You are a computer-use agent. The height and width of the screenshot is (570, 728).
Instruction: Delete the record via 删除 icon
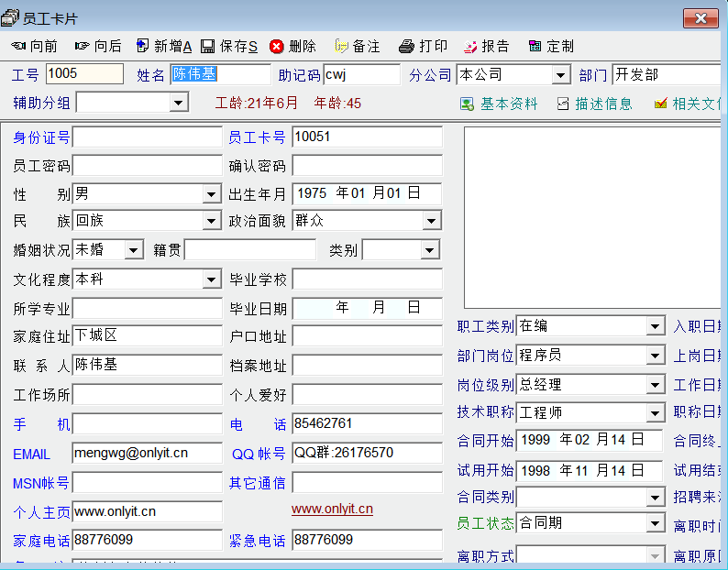click(277, 47)
